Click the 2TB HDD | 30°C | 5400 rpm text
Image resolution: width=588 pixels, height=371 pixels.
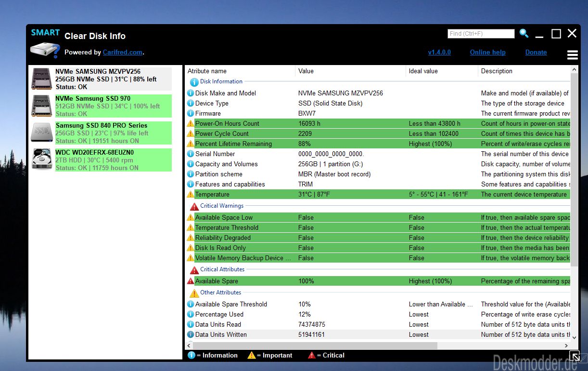(94, 160)
